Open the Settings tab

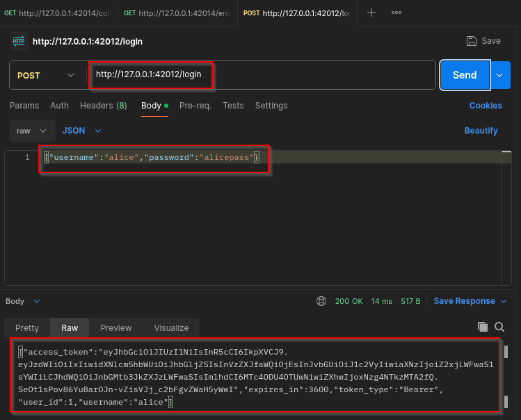(x=271, y=106)
